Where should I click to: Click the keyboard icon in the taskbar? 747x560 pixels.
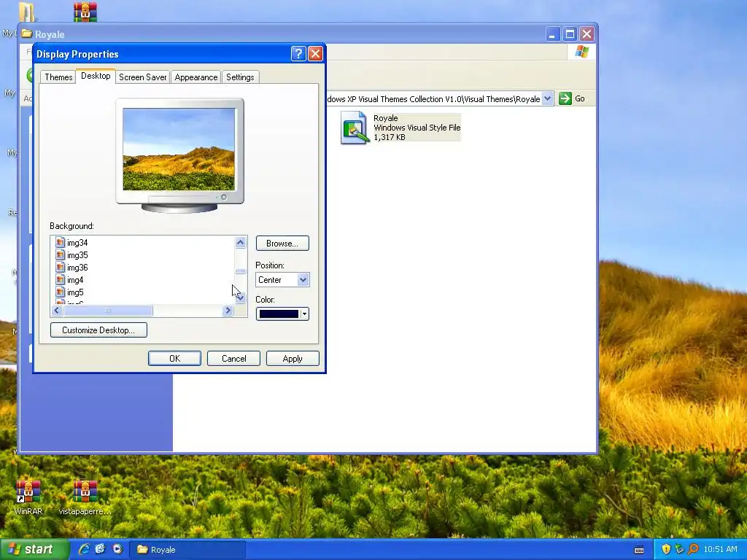point(639,550)
